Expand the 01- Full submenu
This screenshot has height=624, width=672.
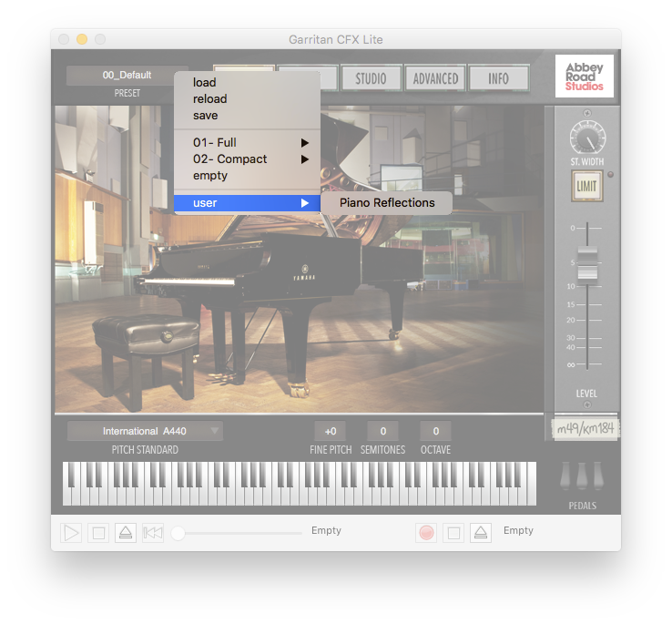pos(247,142)
